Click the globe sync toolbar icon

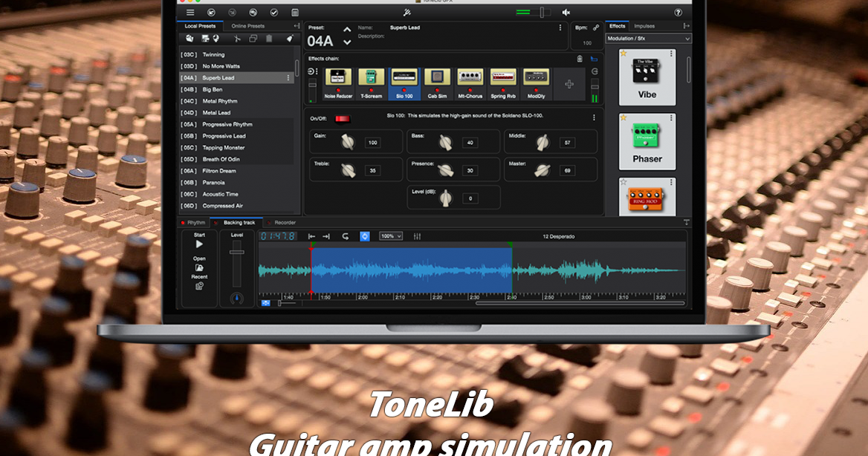click(x=253, y=12)
